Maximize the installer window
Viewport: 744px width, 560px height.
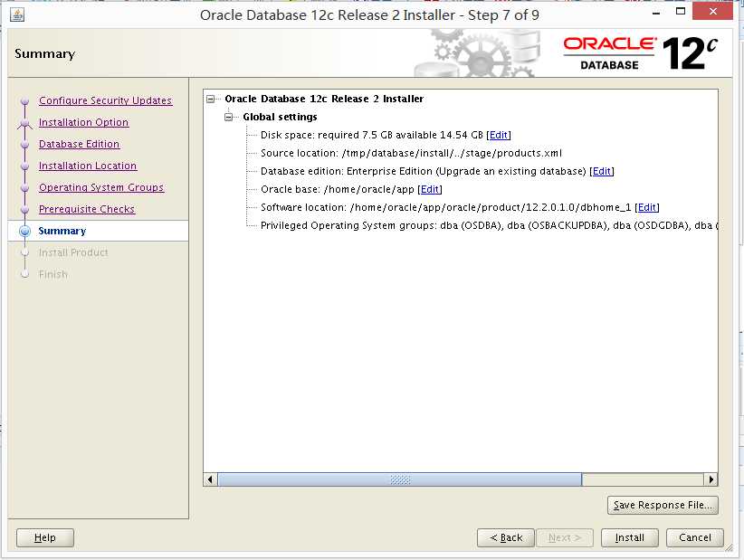point(681,12)
